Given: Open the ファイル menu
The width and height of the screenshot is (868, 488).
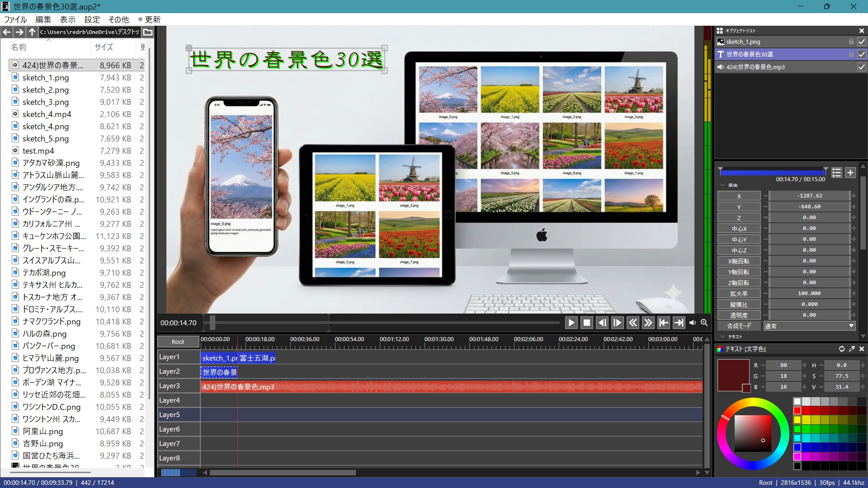Looking at the screenshot, I should (15, 19).
